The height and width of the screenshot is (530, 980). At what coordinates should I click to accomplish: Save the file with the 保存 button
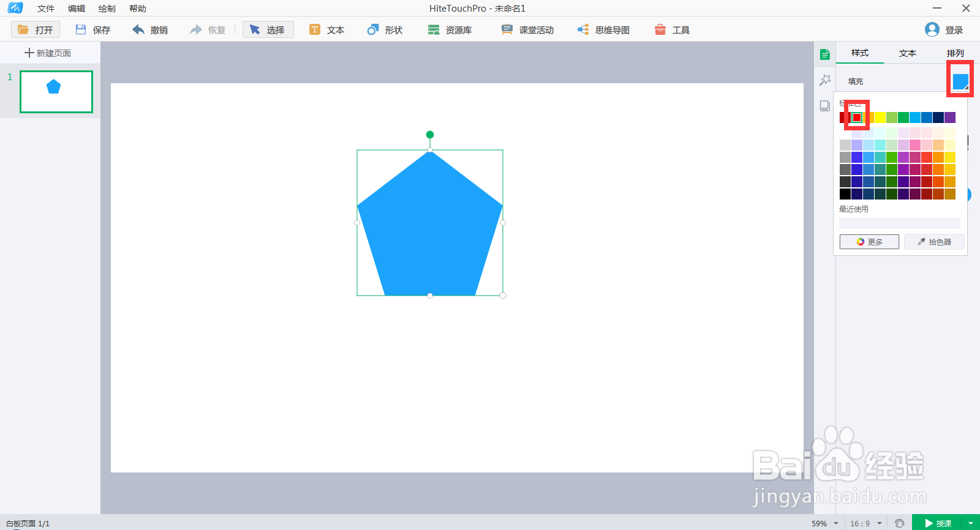(93, 29)
